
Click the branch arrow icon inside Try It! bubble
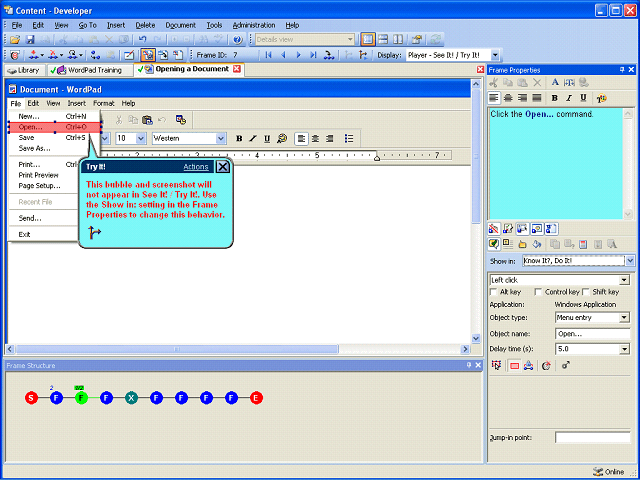(94, 233)
